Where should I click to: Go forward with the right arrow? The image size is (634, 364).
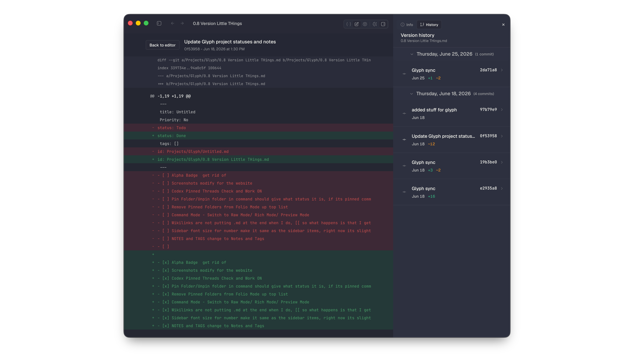(182, 23)
